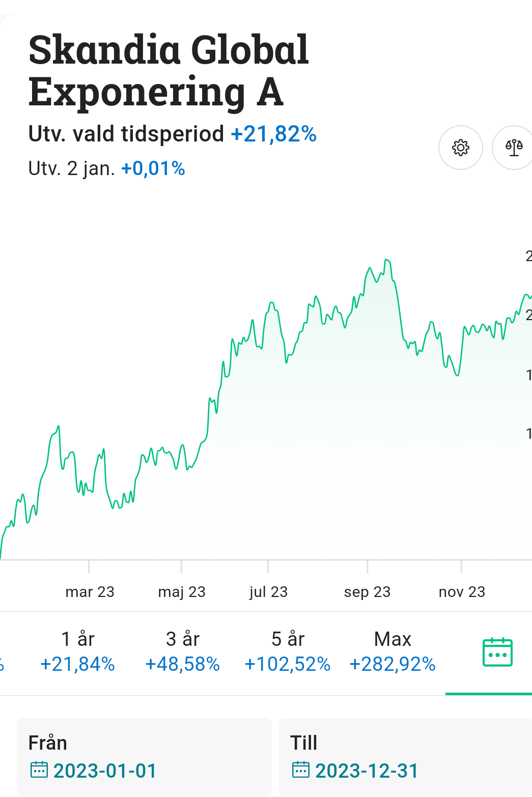Select the 1 år period tab
The image size is (532, 797).
(x=78, y=652)
